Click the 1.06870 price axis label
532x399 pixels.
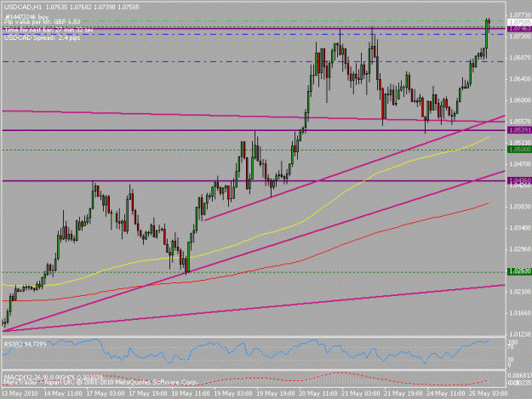pyautogui.click(x=518, y=58)
